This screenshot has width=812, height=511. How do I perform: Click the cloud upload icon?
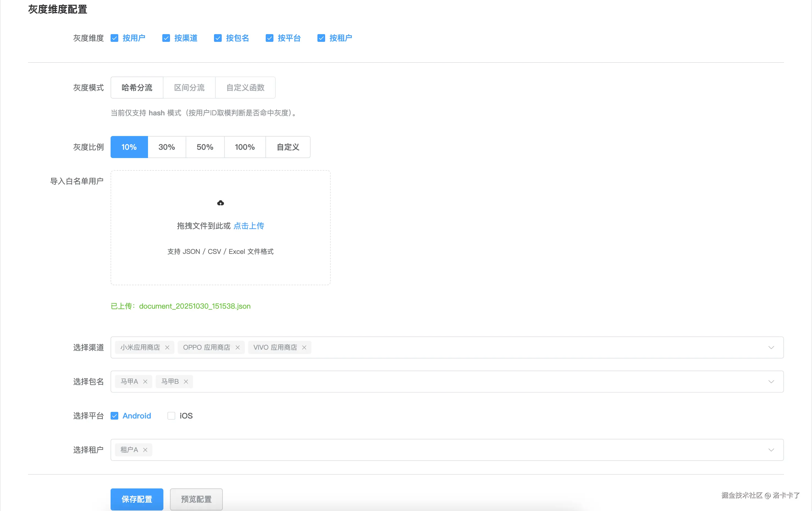[221, 203]
